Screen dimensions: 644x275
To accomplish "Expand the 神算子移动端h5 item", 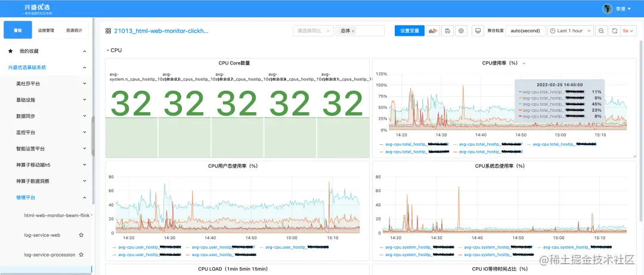I will [85, 165].
